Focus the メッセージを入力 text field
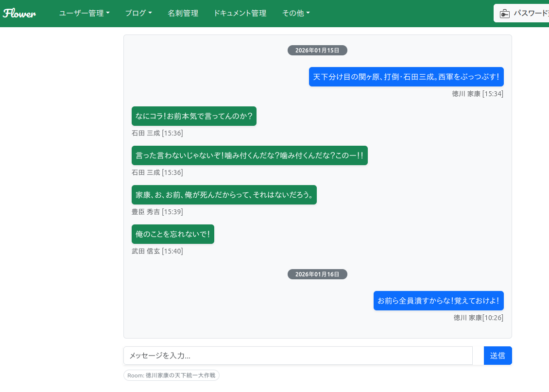Viewport: 549px width, 392px height. click(298, 356)
